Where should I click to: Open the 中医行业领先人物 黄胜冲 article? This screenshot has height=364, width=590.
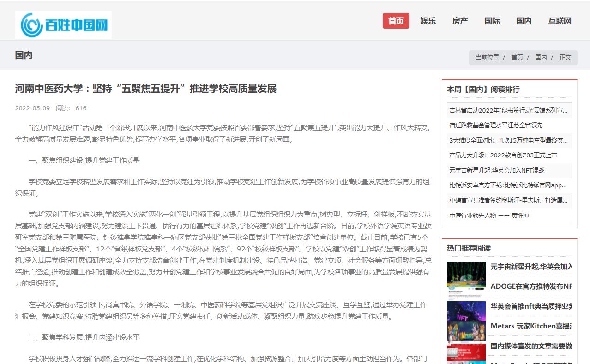tap(489, 215)
